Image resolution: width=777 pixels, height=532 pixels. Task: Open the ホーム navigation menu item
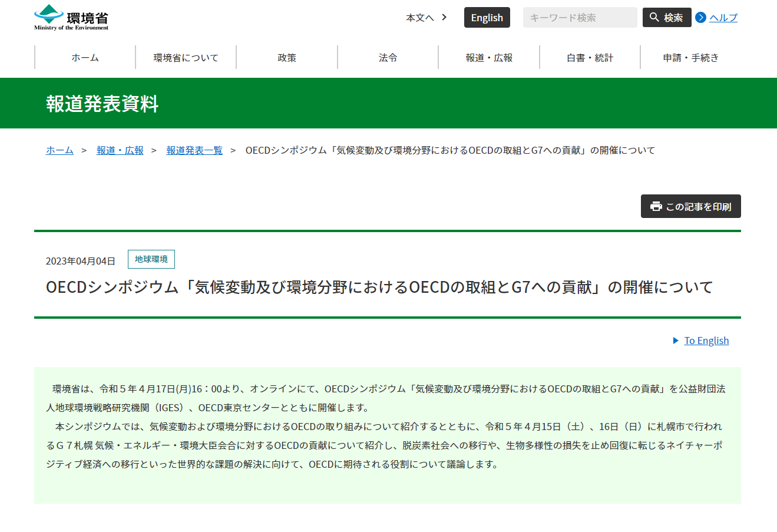pos(85,58)
